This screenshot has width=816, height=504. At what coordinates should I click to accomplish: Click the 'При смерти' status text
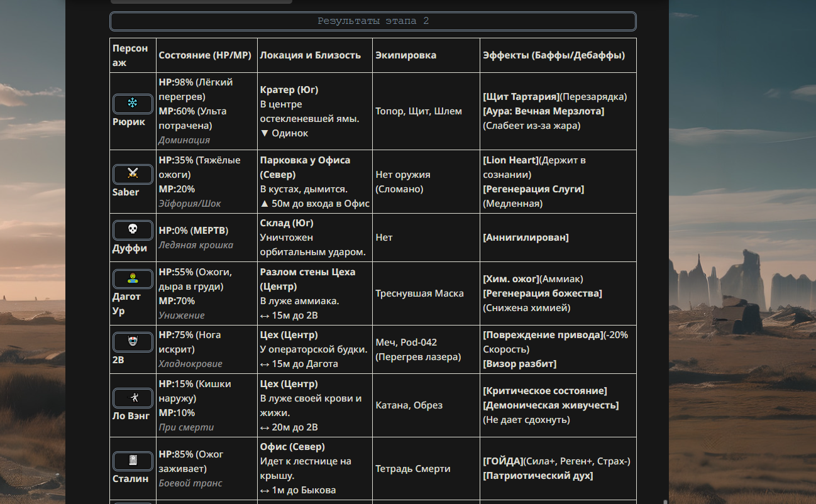(186, 427)
